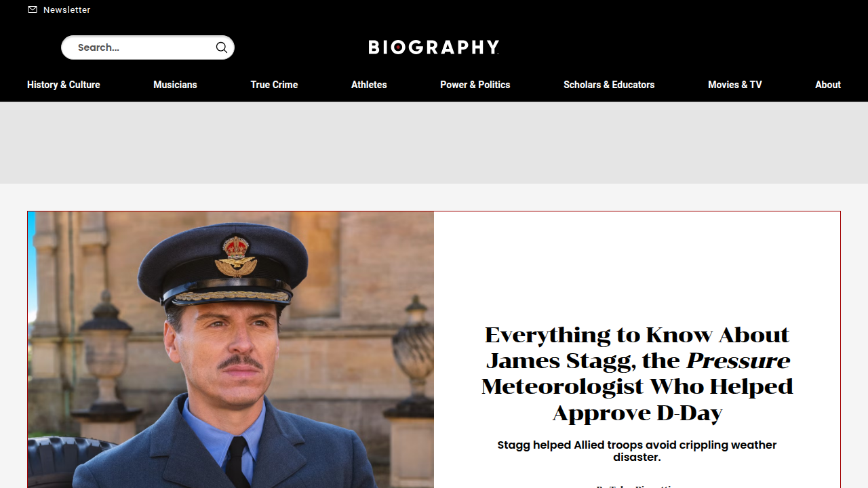Click the search magnifier icon
Image resolution: width=868 pixels, height=488 pixels.
click(221, 47)
